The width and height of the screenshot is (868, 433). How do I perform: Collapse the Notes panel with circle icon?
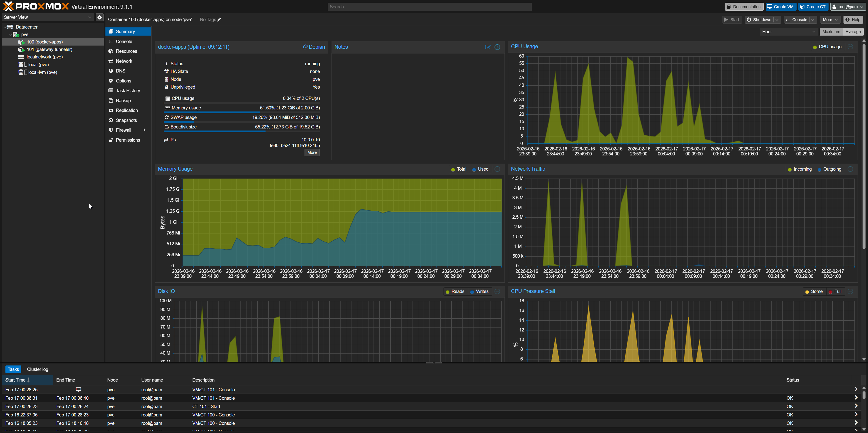click(x=497, y=47)
